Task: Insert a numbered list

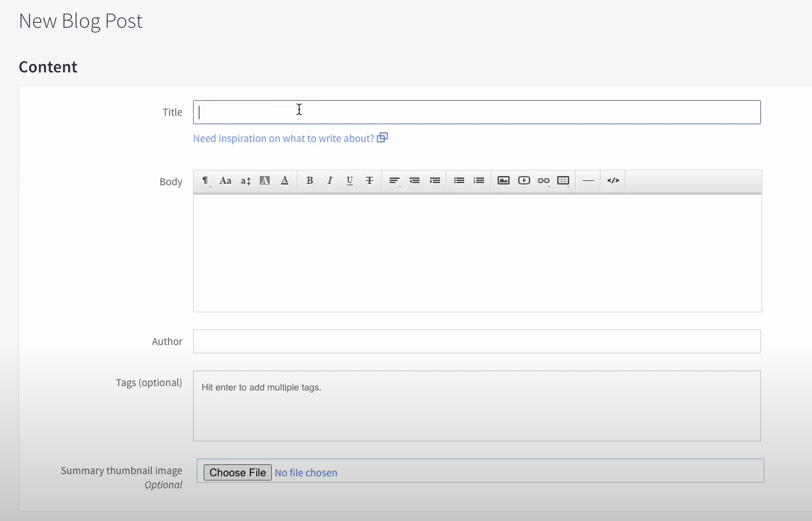Action: coord(478,181)
